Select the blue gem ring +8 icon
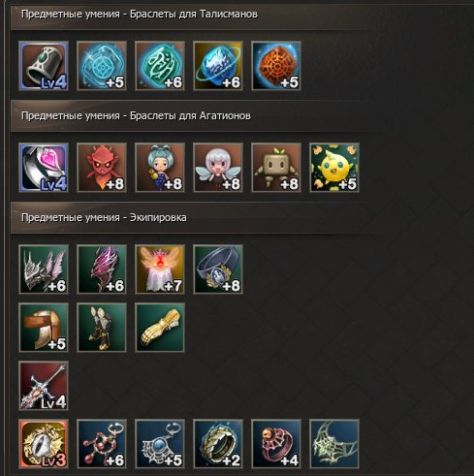This screenshot has width=474, height=476. (x=218, y=269)
